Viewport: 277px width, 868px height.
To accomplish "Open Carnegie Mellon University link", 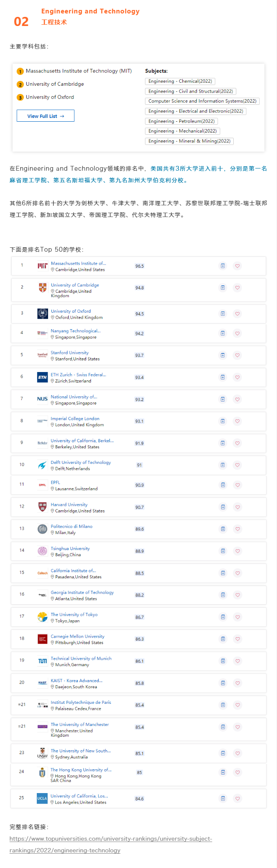I will click(x=78, y=636).
